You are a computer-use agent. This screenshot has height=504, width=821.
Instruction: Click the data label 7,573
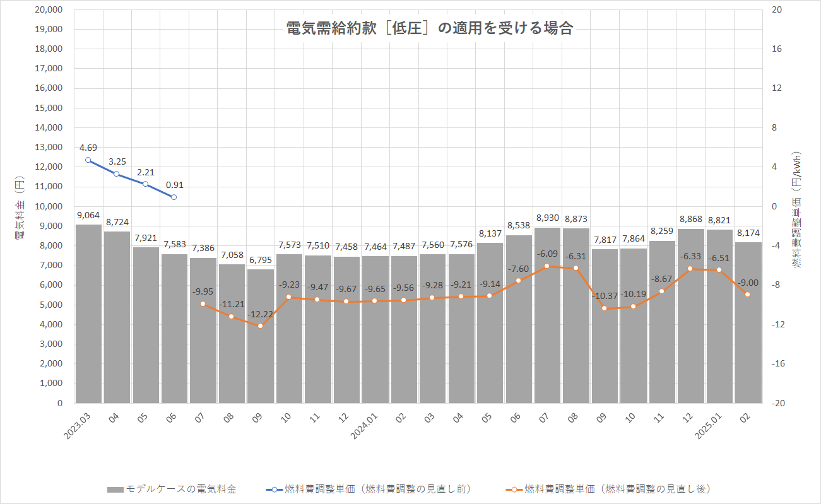[x=289, y=245]
